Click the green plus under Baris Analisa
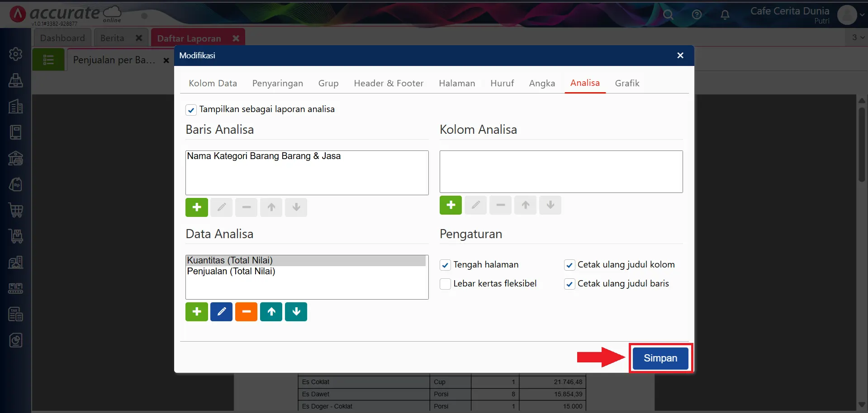The width and height of the screenshot is (868, 413). click(196, 207)
